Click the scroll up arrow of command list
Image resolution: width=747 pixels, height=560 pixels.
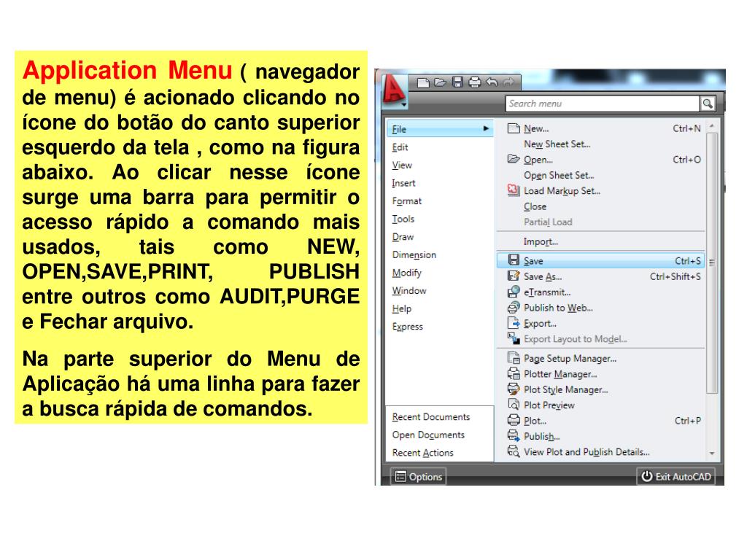click(712, 126)
